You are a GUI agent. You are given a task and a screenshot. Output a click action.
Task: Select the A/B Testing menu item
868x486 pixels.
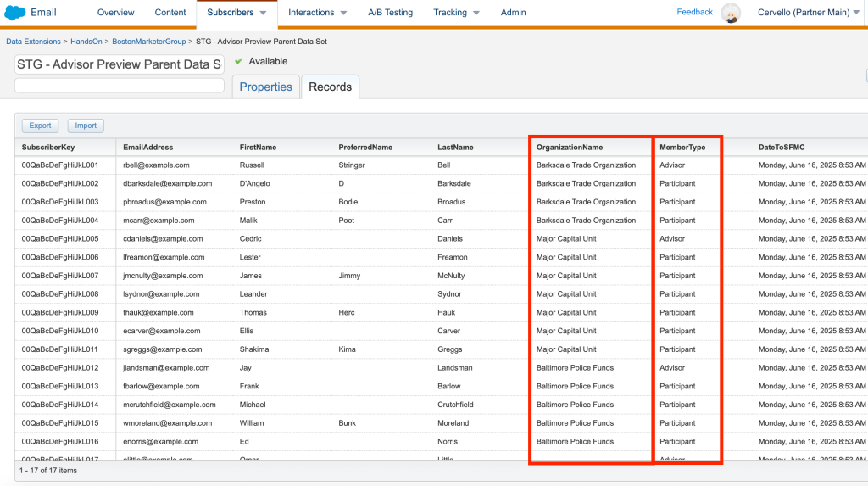click(390, 13)
